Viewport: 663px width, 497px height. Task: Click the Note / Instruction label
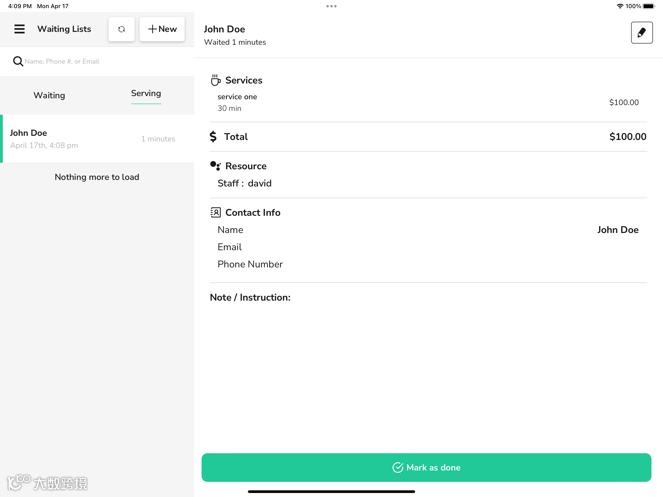pos(250,297)
